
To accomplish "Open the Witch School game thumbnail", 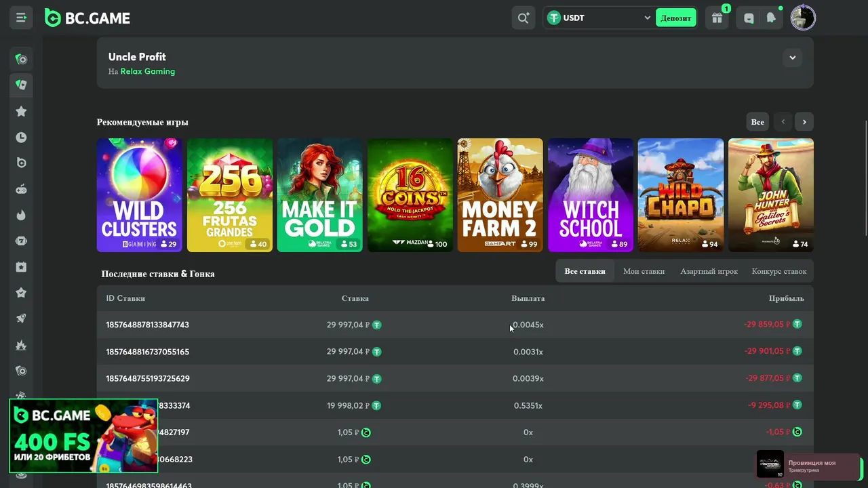I will (591, 195).
